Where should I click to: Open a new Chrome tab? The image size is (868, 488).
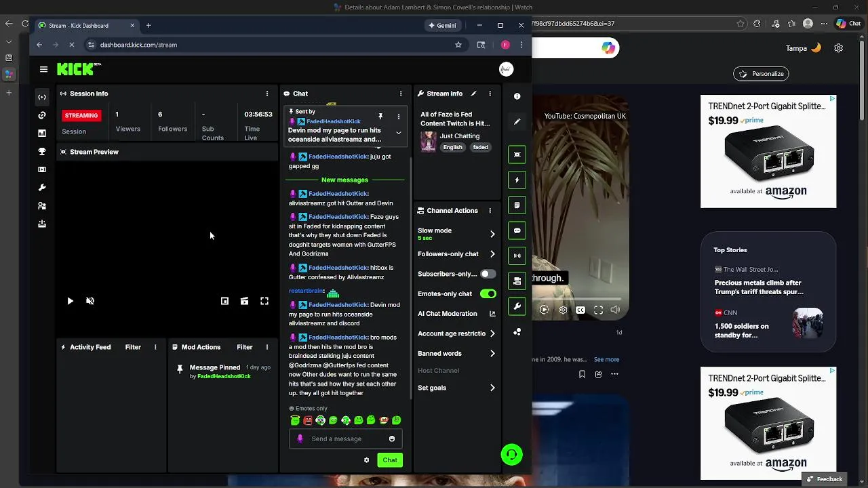149,26
